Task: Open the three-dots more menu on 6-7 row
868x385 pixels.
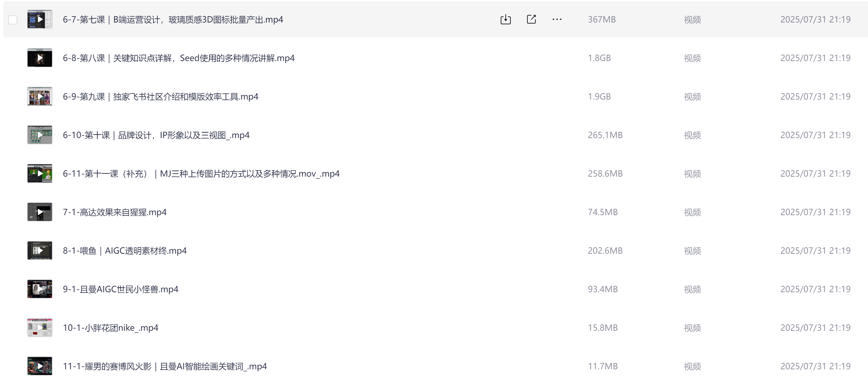Action: pyautogui.click(x=557, y=20)
